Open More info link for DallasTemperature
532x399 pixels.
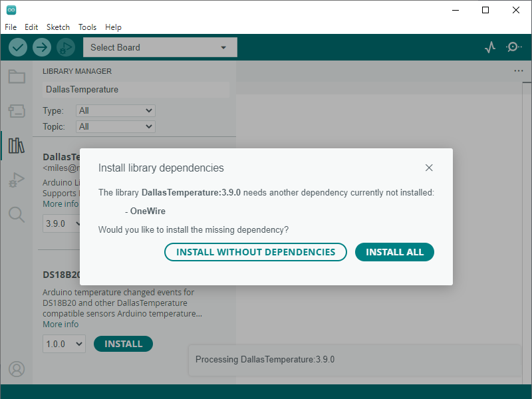[x=61, y=204]
